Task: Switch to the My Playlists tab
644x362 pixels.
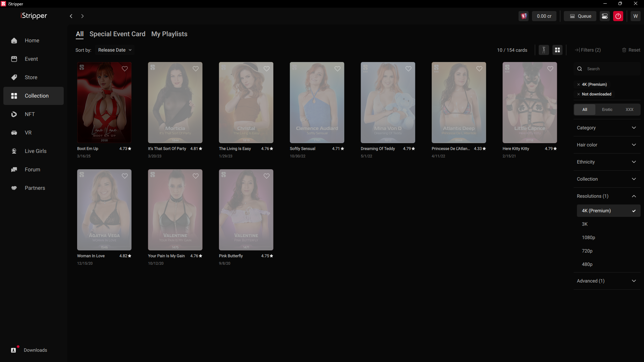Action: (x=169, y=34)
